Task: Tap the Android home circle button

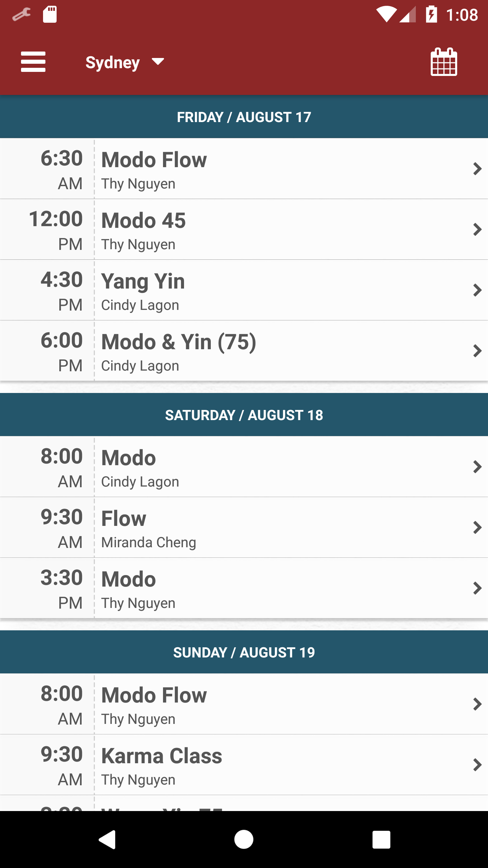Action: click(244, 840)
